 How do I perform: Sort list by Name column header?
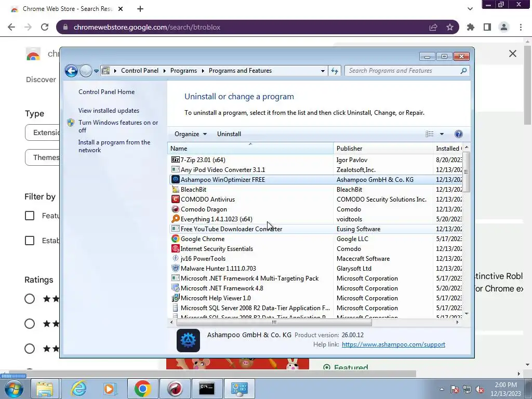pyautogui.click(x=250, y=148)
